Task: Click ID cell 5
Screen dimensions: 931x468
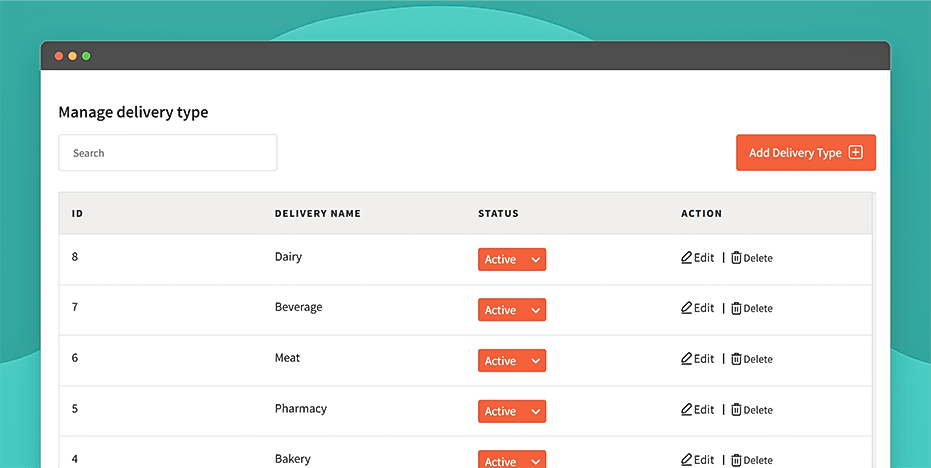Action: coord(75,409)
